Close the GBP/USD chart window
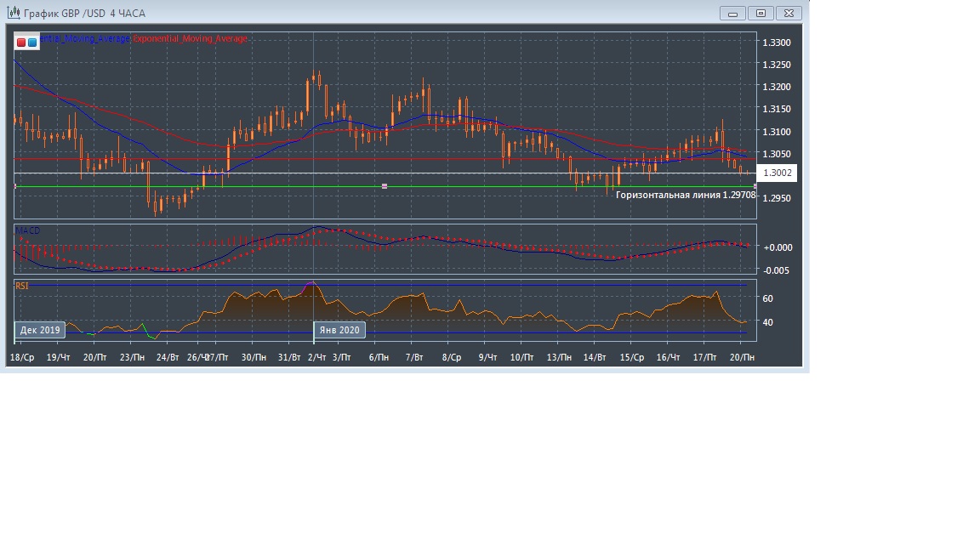The width and height of the screenshot is (980, 551). pyautogui.click(x=789, y=13)
